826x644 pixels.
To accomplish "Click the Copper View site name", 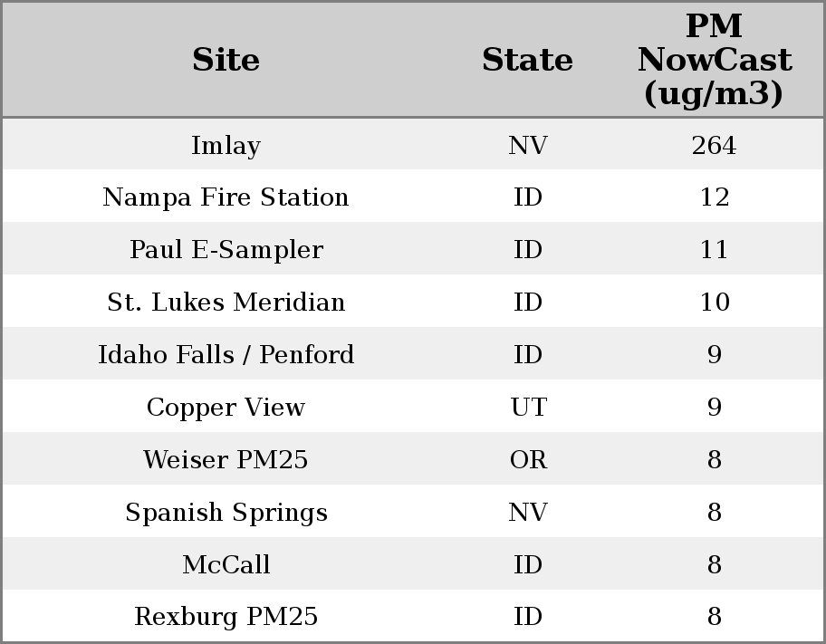I will 226,408.
